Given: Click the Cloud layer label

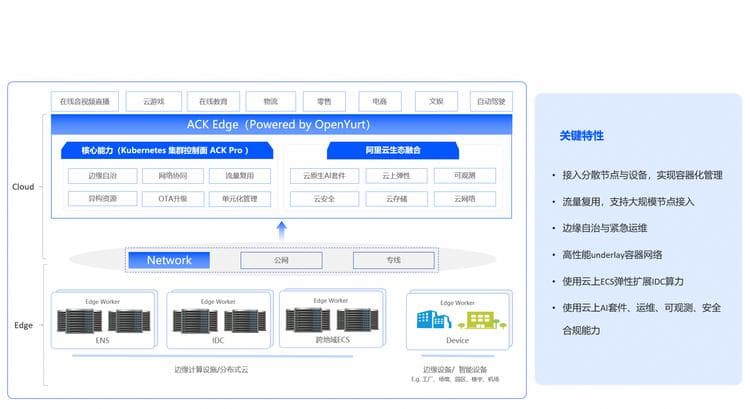Looking at the screenshot, I should point(23,187).
